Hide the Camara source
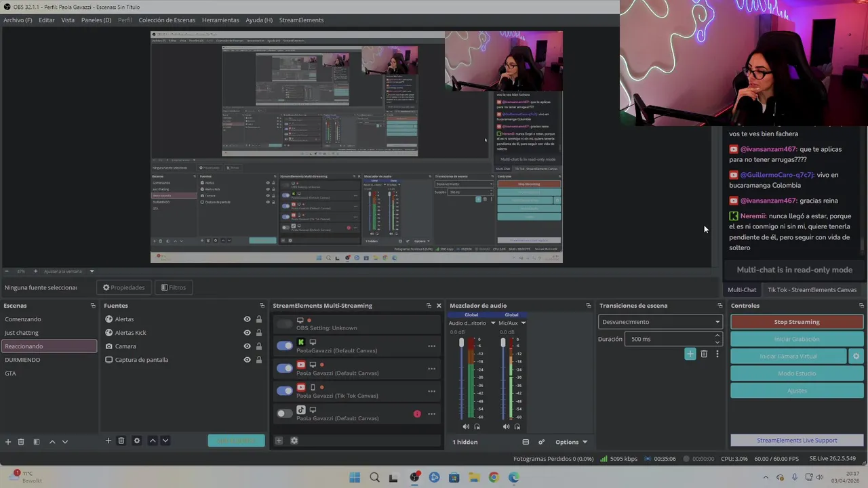 (247, 346)
